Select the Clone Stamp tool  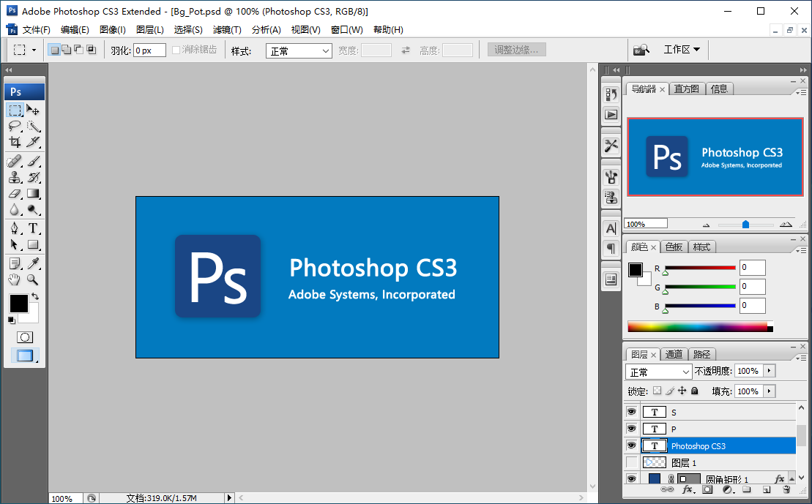pos(13,177)
